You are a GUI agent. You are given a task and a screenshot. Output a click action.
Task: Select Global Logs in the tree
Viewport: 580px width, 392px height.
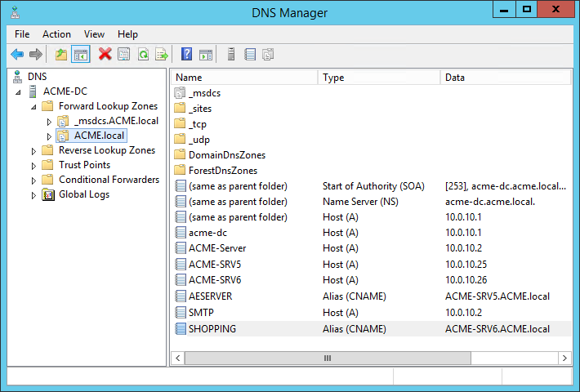point(83,194)
